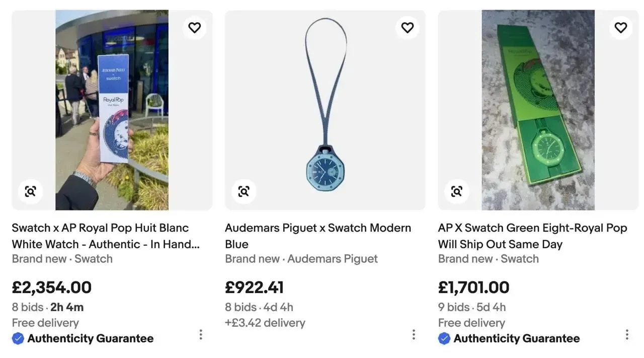Screen dimensions: 644x358
Task: Open image search for the green watch listing
Action: (x=457, y=191)
